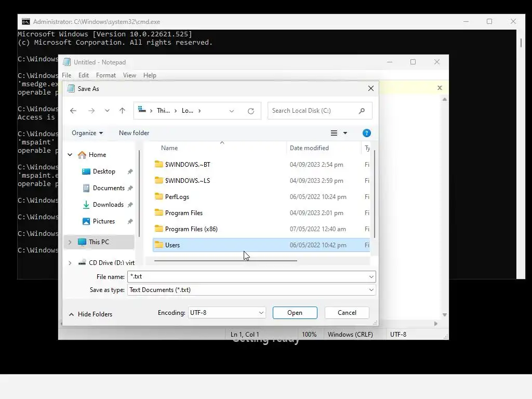Click the pin icon next to Downloads
Image resolution: width=532 pixels, height=399 pixels.
130,205
